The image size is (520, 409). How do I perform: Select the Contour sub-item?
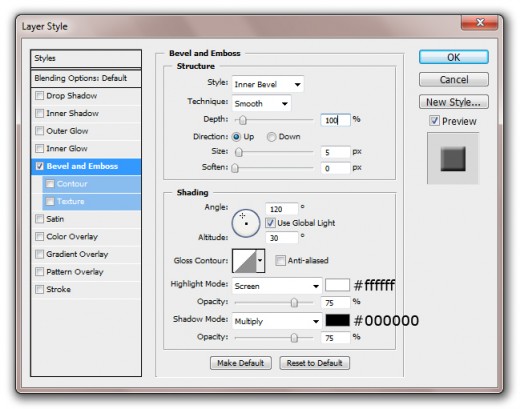click(92, 184)
